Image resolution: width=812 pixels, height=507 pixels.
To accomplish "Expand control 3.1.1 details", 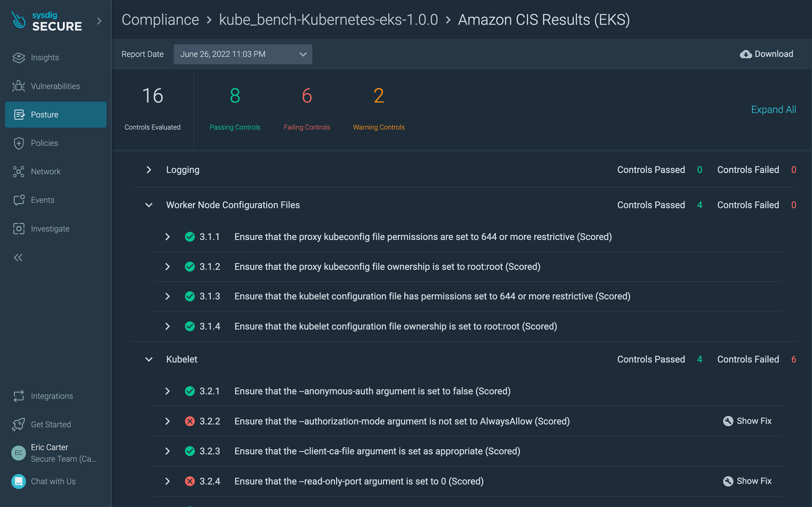I will (x=168, y=236).
